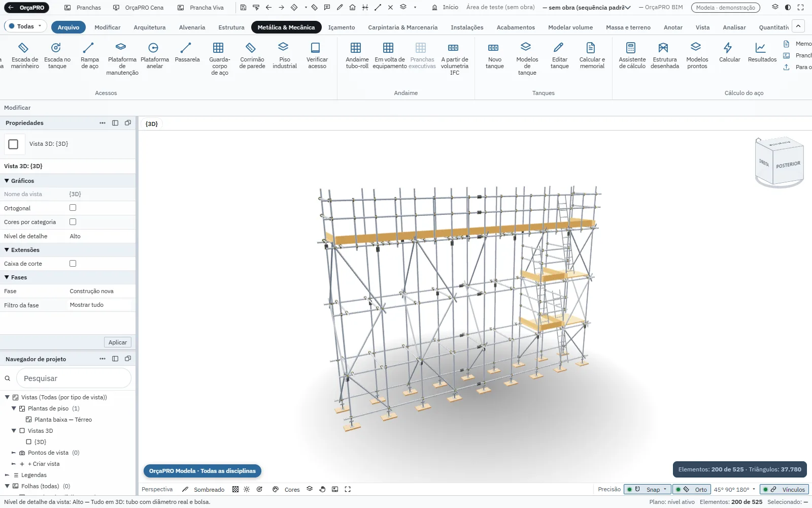Open Estrutura desenhada tool

click(x=664, y=56)
